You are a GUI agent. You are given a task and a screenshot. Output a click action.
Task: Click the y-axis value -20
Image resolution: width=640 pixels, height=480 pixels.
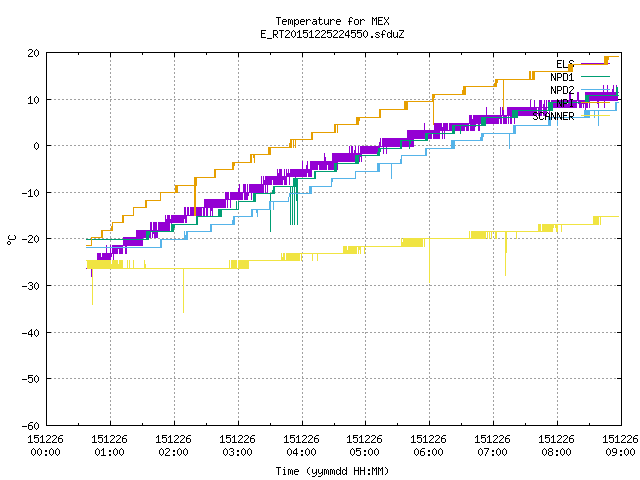click(31, 239)
